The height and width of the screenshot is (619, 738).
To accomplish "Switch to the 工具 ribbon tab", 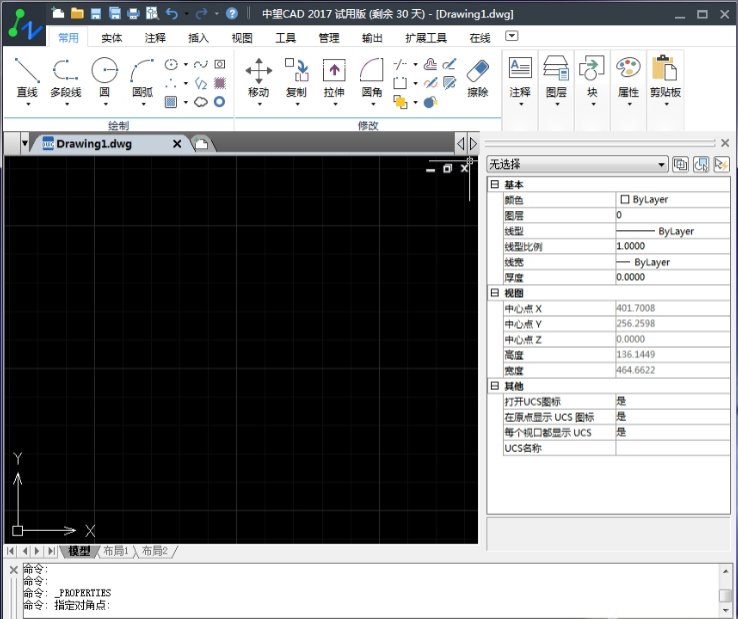I will (x=285, y=38).
